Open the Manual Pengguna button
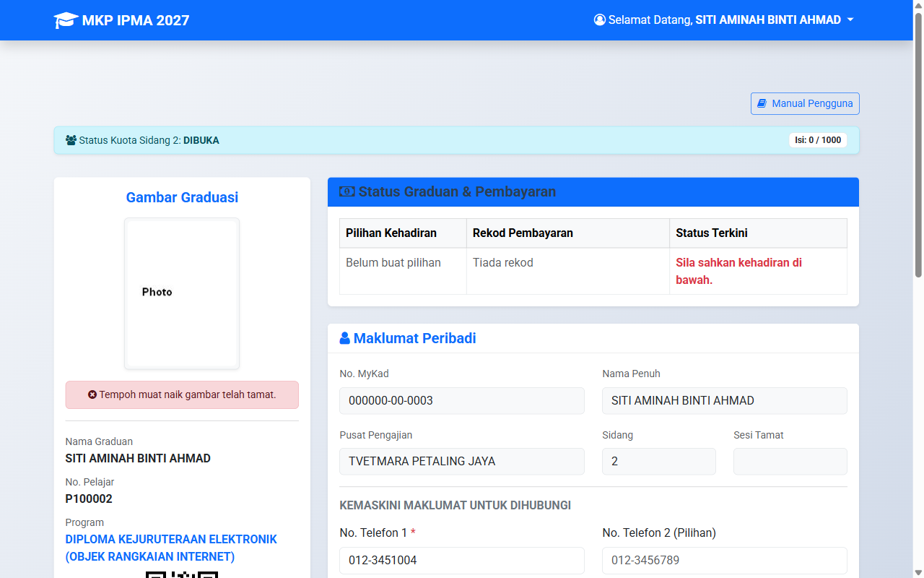 (805, 103)
